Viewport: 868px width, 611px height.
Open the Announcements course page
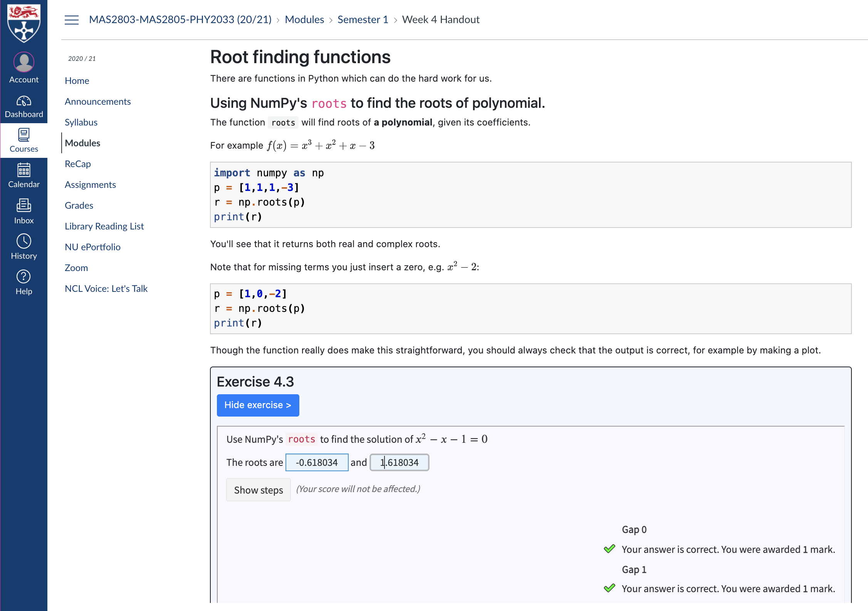(97, 102)
